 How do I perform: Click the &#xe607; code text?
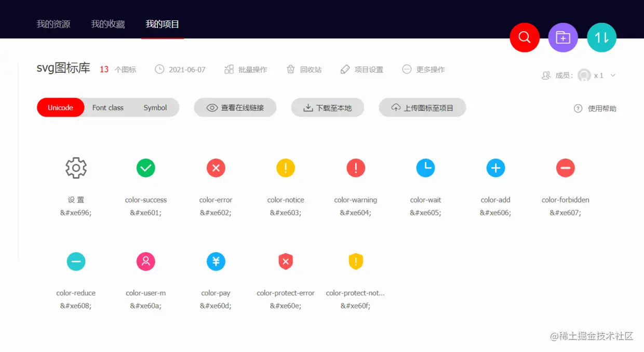pos(566,213)
